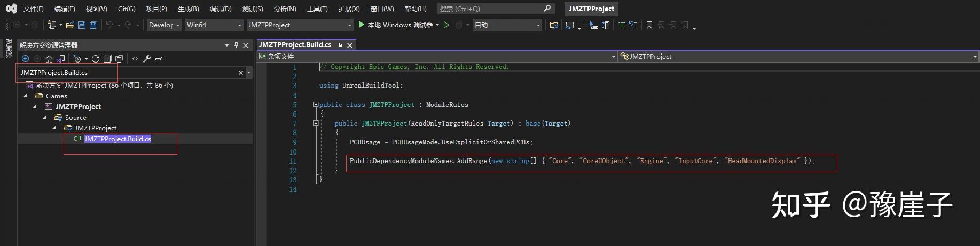
Task: Open the 扩展(X) menu
Action: [x=349, y=9]
